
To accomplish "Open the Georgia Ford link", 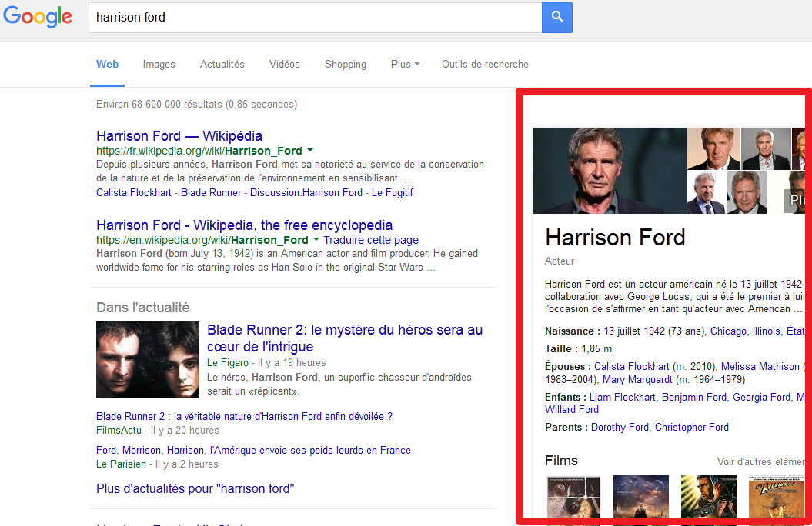I will click(761, 398).
